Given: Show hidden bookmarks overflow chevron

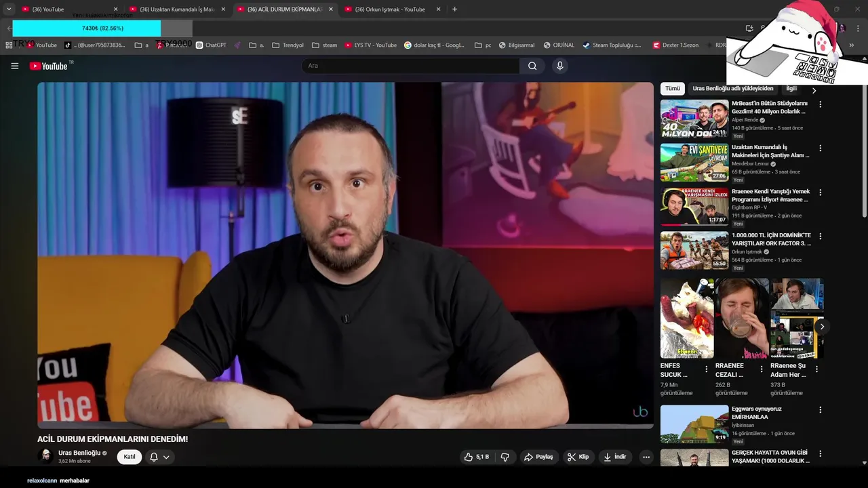Looking at the screenshot, I should [852, 45].
